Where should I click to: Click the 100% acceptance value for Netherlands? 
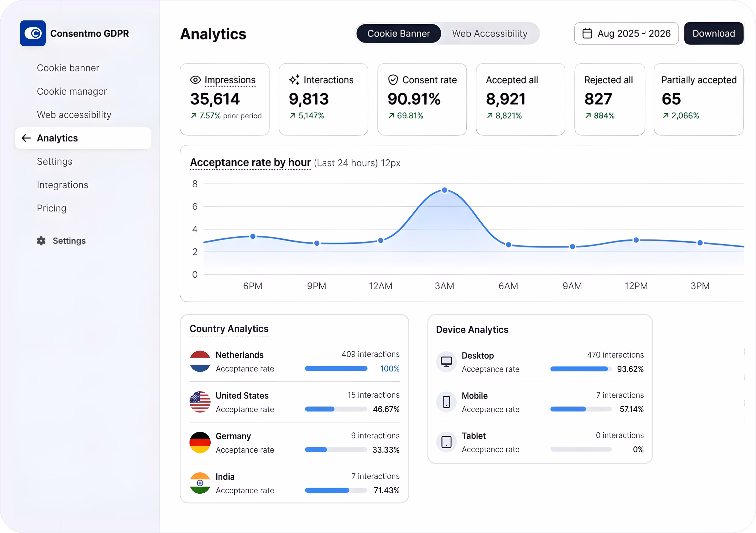coord(390,368)
